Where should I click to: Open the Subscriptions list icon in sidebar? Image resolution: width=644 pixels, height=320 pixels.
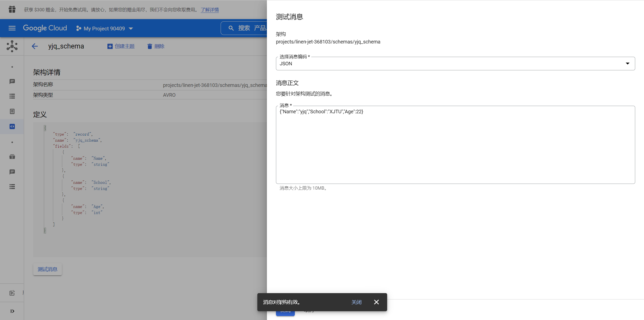coord(12,96)
